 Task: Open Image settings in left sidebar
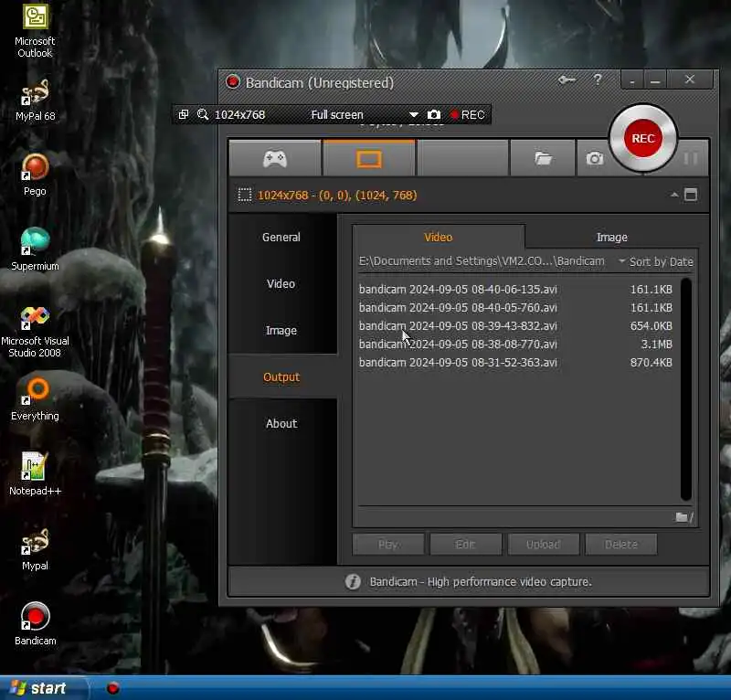click(x=281, y=330)
